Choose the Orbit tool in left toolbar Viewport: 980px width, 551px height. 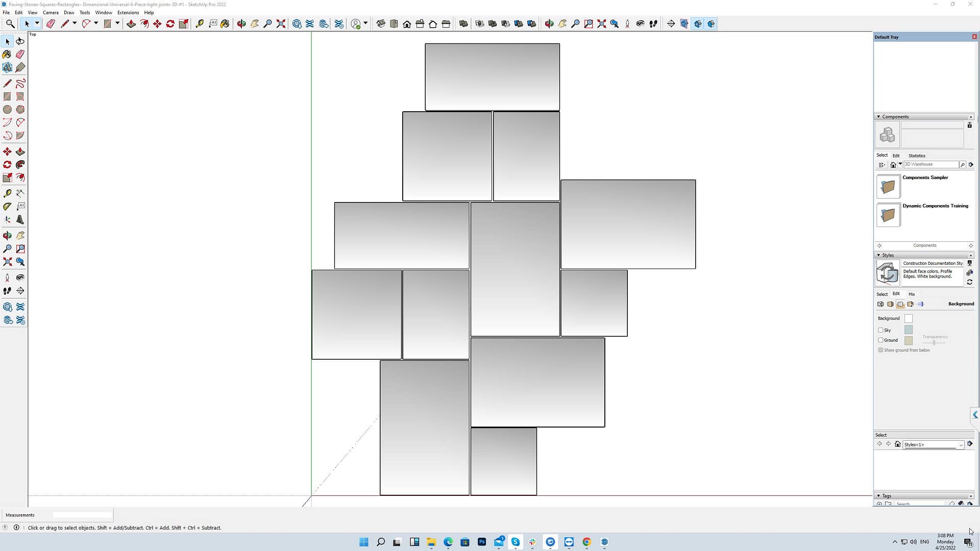pyautogui.click(x=7, y=235)
